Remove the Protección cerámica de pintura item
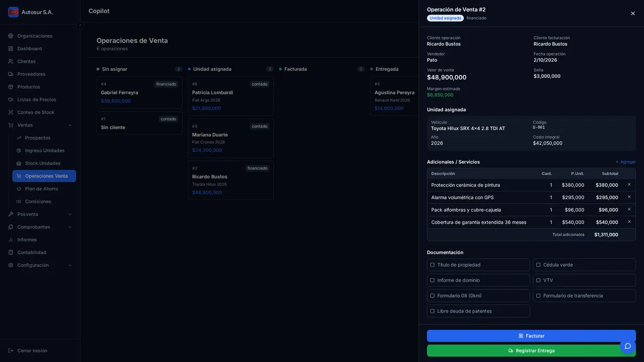Screen dimensions: 644x362 pos(629,185)
